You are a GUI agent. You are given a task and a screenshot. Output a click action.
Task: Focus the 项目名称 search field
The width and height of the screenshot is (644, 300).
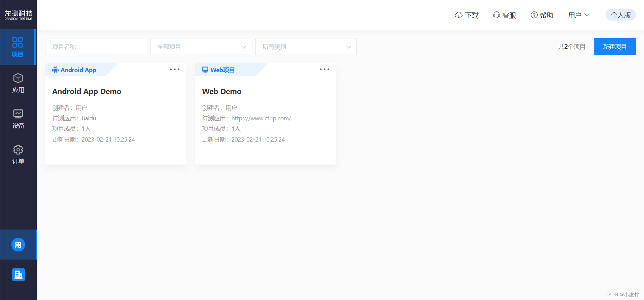(x=96, y=47)
